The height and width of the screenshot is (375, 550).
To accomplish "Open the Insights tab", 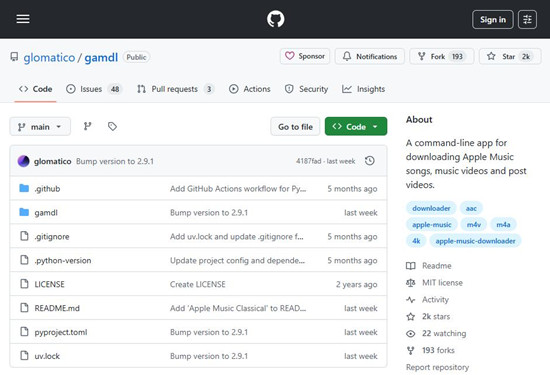I will (x=363, y=89).
